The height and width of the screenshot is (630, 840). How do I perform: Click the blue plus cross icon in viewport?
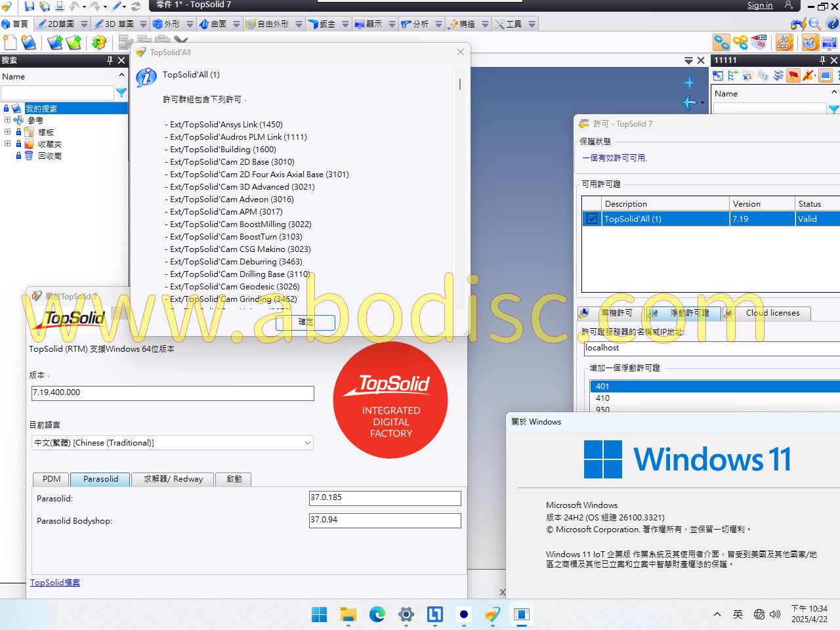(689, 83)
